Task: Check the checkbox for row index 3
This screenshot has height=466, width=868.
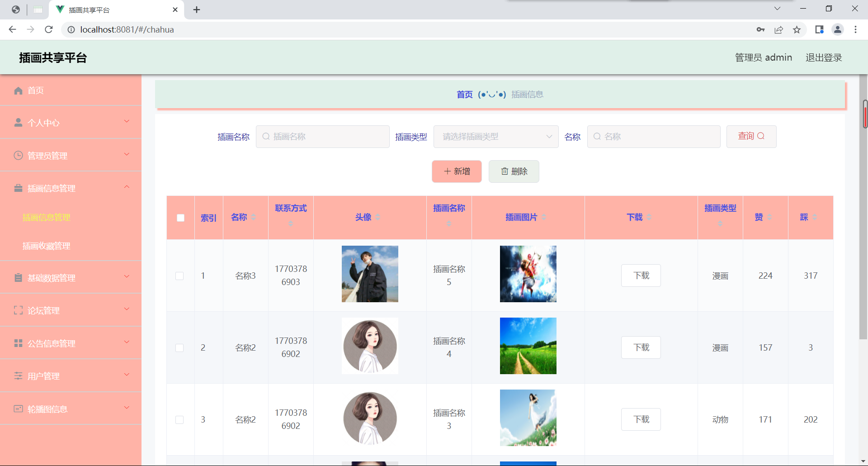Action: pyautogui.click(x=179, y=420)
